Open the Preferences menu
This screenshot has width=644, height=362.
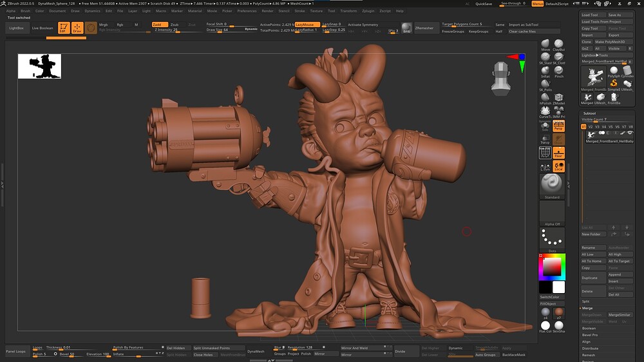[x=247, y=11]
